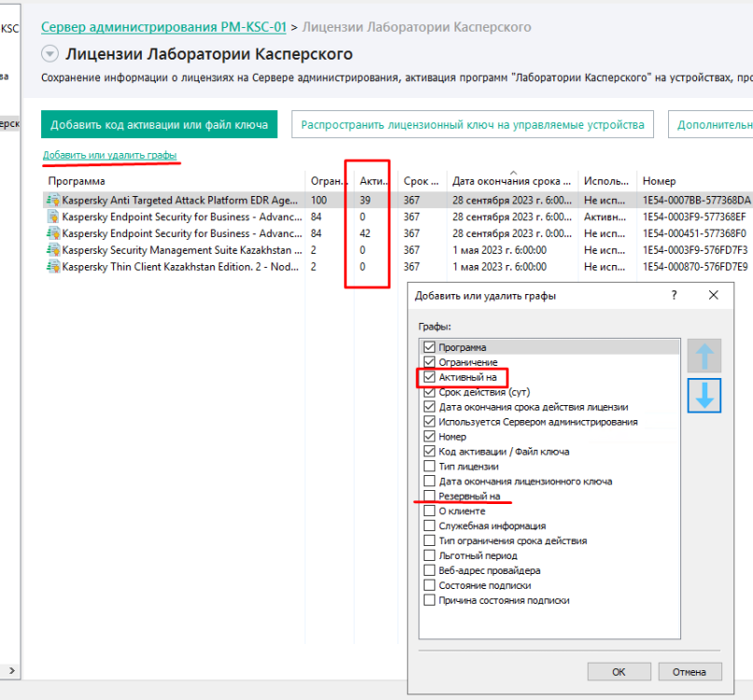Click the move-up arrow button in the dialog
Image resolution: width=753 pixels, height=700 pixels.
coord(704,356)
